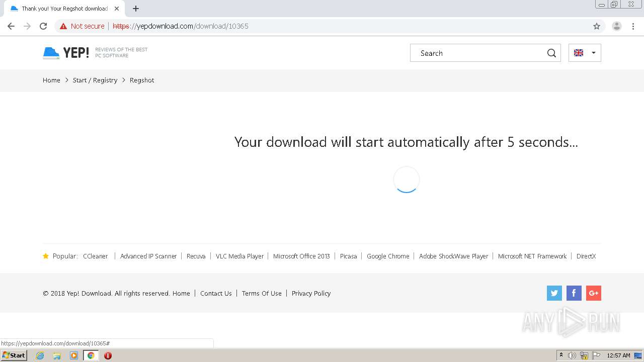The image size is (644, 362).
Task: Go to Home breadcrumb
Action: tap(51, 80)
